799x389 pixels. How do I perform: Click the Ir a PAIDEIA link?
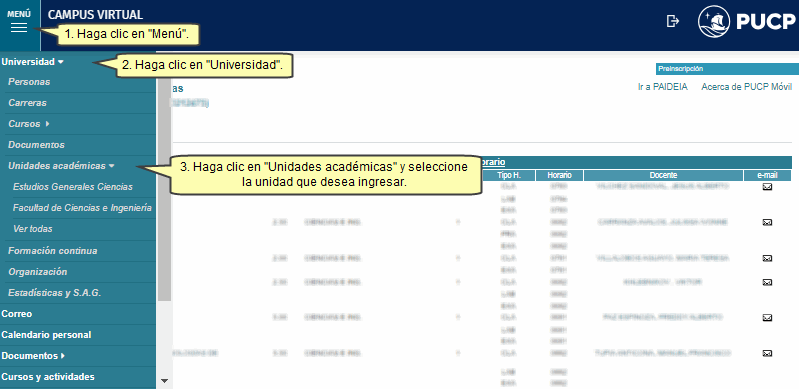pyautogui.click(x=662, y=87)
